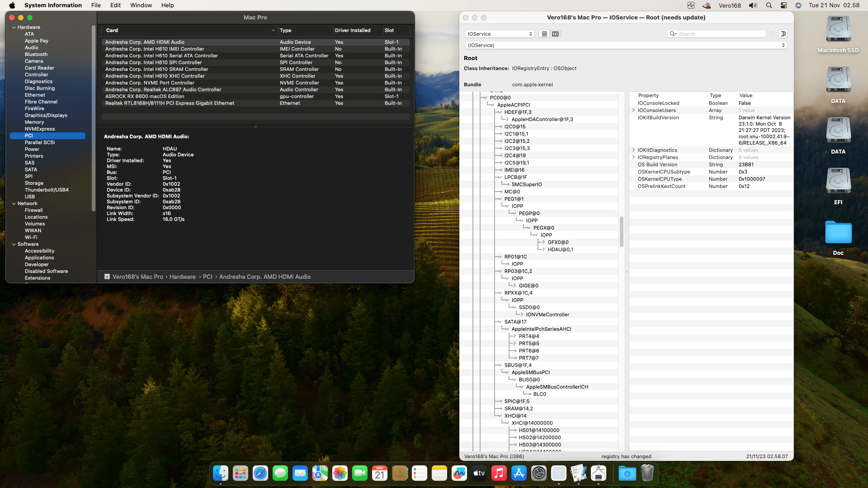868x488 pixels.
Task: Open the Doc folder on desktop
Action: coord(838,233)
